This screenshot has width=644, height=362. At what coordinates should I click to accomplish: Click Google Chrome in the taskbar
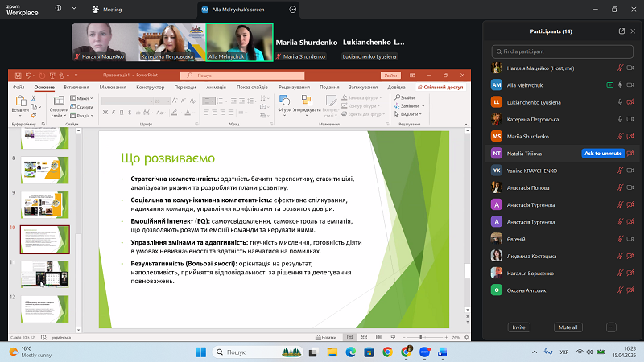(387, 352)
